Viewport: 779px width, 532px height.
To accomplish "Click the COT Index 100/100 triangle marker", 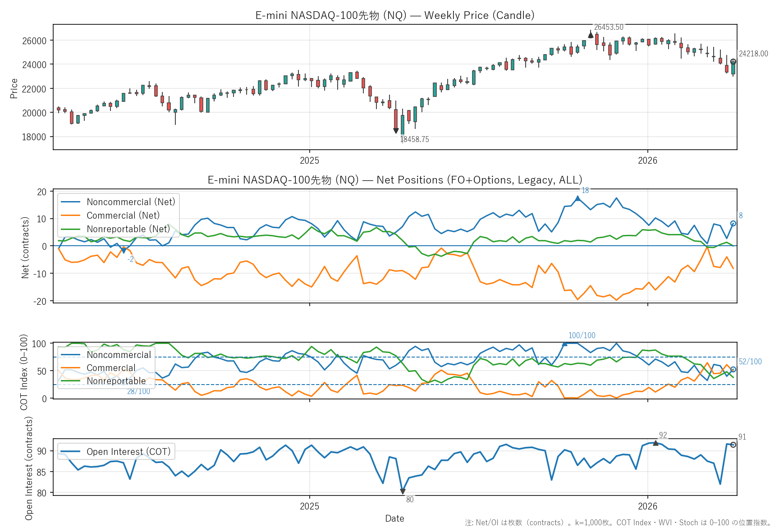I will tap(564, 344).
